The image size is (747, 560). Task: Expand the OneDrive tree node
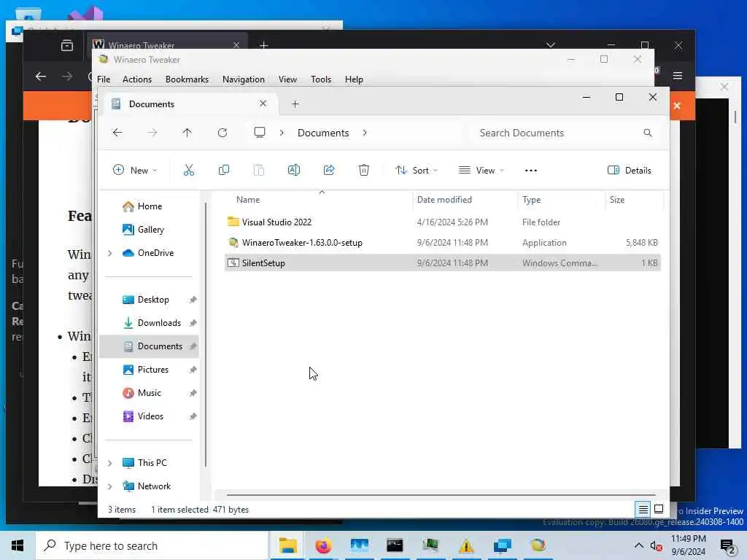110,253
